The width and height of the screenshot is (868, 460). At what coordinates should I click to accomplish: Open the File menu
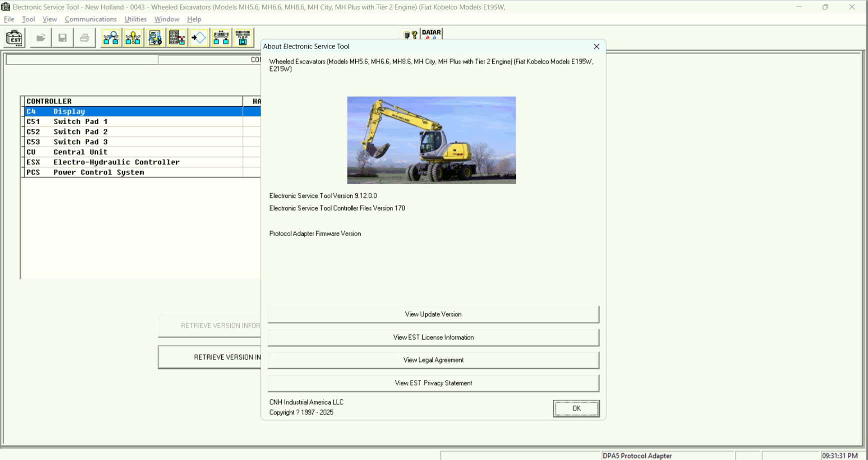pyautogui.click(x=9, y=19)
